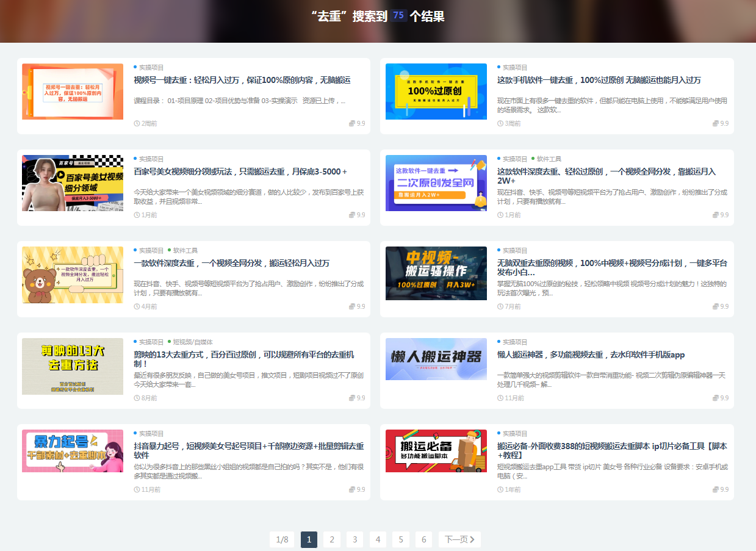Click the 剪映的13大去重方法 thumbnail
756x551 pixels.
(73, 366)
